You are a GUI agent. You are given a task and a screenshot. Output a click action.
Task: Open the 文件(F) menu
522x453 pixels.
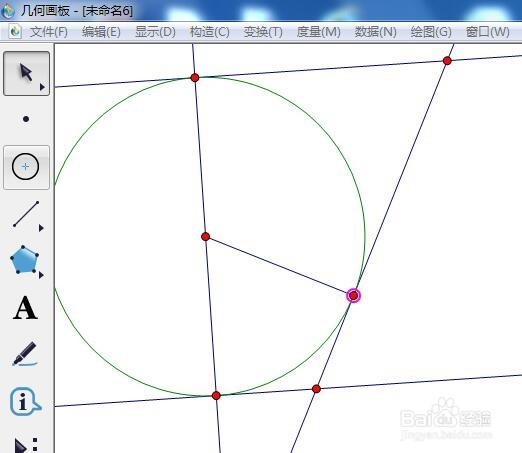point(49,32)
